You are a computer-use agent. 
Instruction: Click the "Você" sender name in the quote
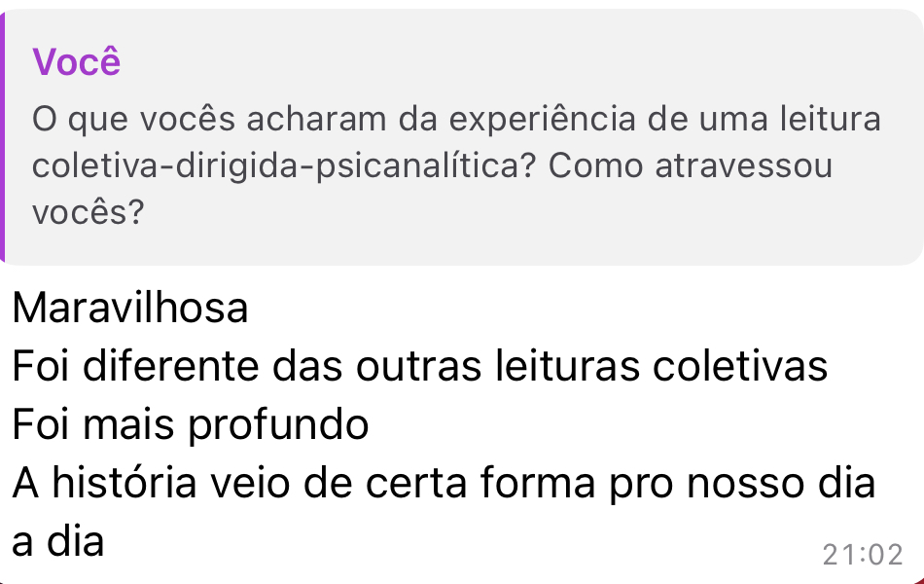click(77, 62)
